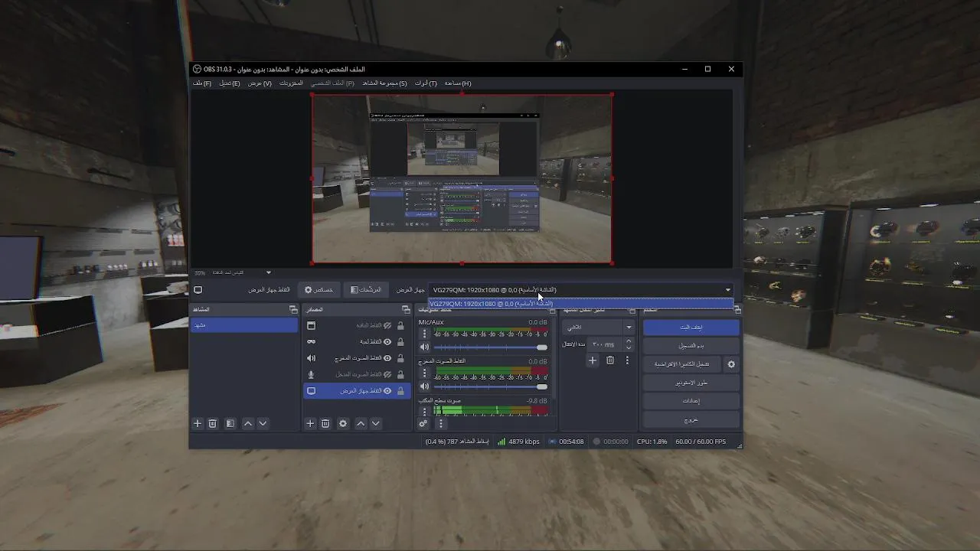Click the display monitor icon in source toolbar
This screenshot has width=980, height=551.
pos(198,290)
